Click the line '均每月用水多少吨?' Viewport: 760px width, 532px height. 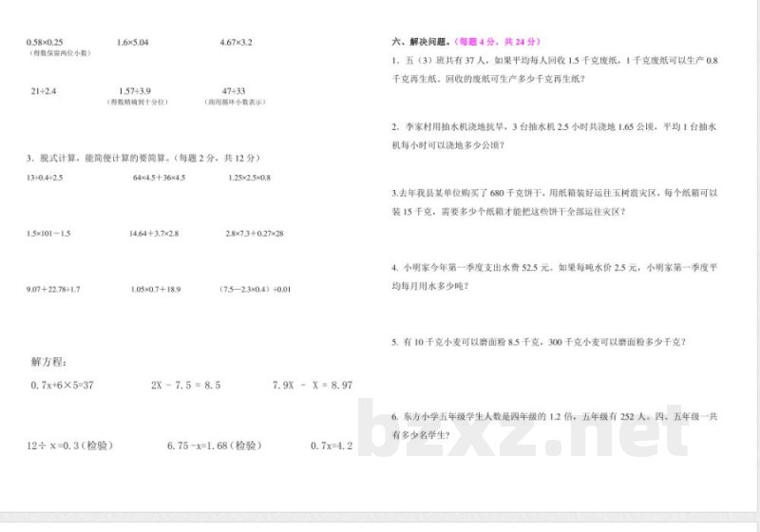pyautogui.click(x=430, y=286)
